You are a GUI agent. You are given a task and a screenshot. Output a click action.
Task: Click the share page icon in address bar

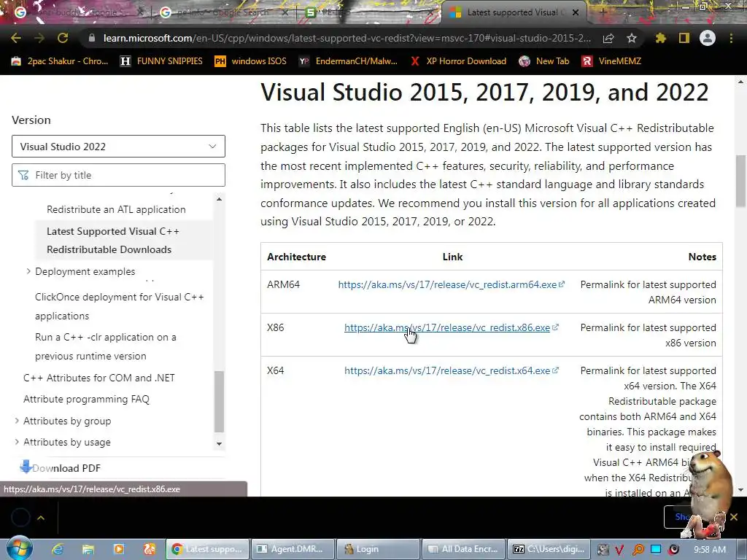(x=608, y=38)
